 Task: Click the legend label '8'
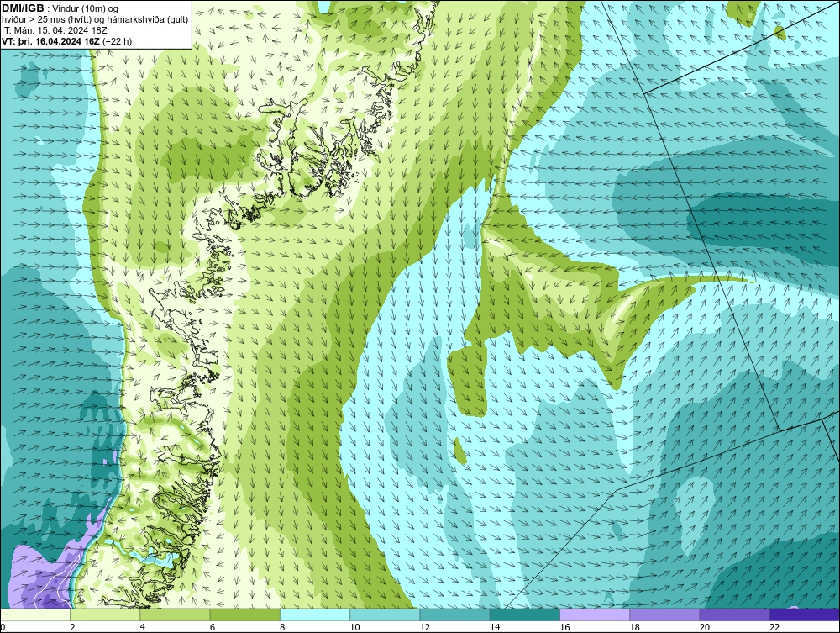(x=283, y=627)
